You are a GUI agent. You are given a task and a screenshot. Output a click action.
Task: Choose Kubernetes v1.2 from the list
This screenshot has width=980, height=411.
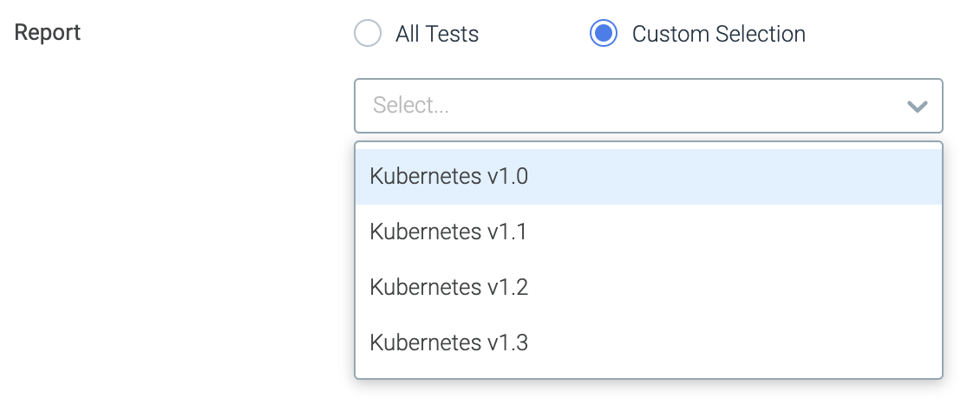pos(648,287)
